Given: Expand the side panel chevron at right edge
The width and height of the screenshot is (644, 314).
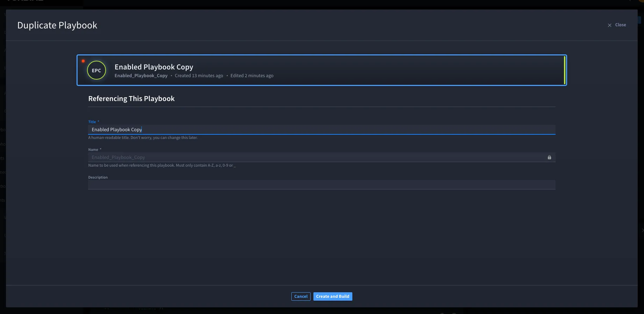Looking at the screenshot, I should (642, 231).
